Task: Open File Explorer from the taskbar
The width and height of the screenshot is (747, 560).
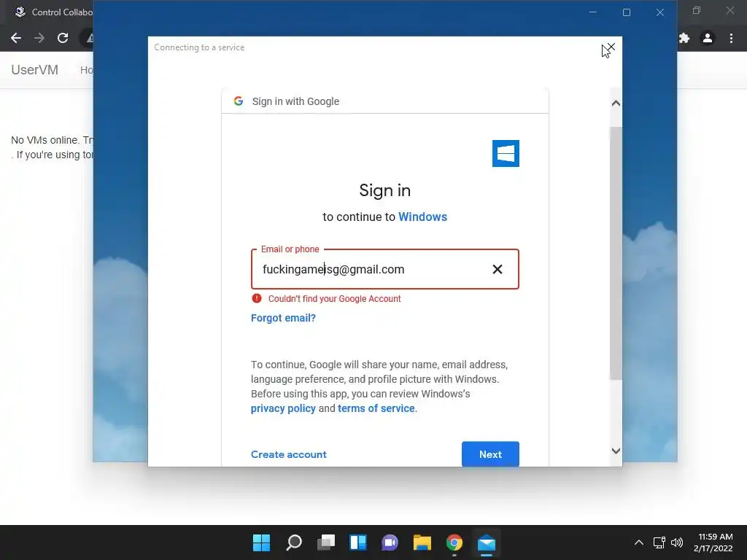Action: pos(422,542)
